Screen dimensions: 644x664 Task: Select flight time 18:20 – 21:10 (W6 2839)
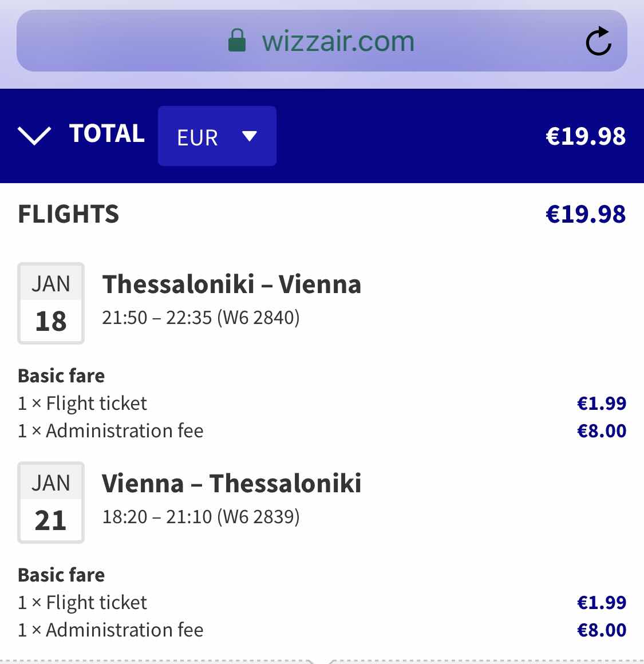(x=201, y=517)
